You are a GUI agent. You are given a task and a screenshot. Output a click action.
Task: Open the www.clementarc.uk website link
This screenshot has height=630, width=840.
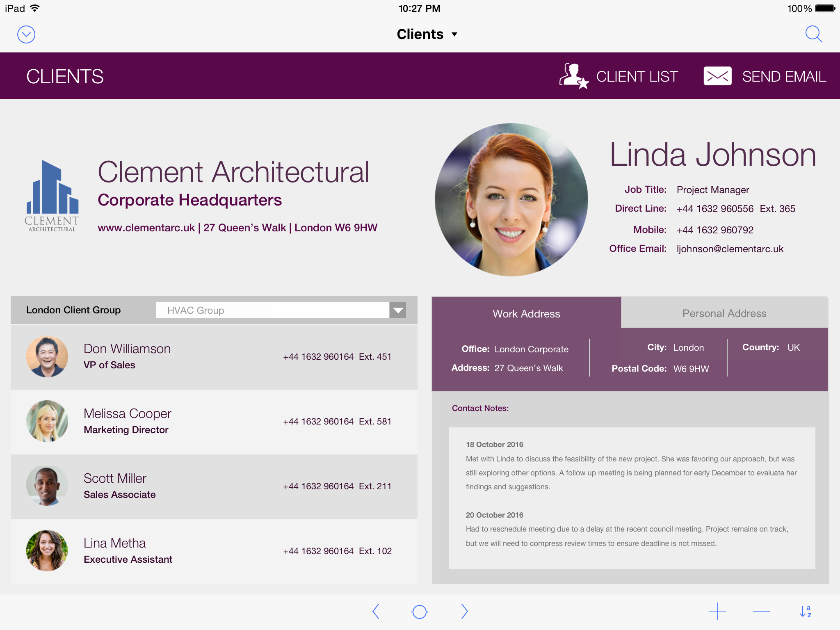[146, 228]
